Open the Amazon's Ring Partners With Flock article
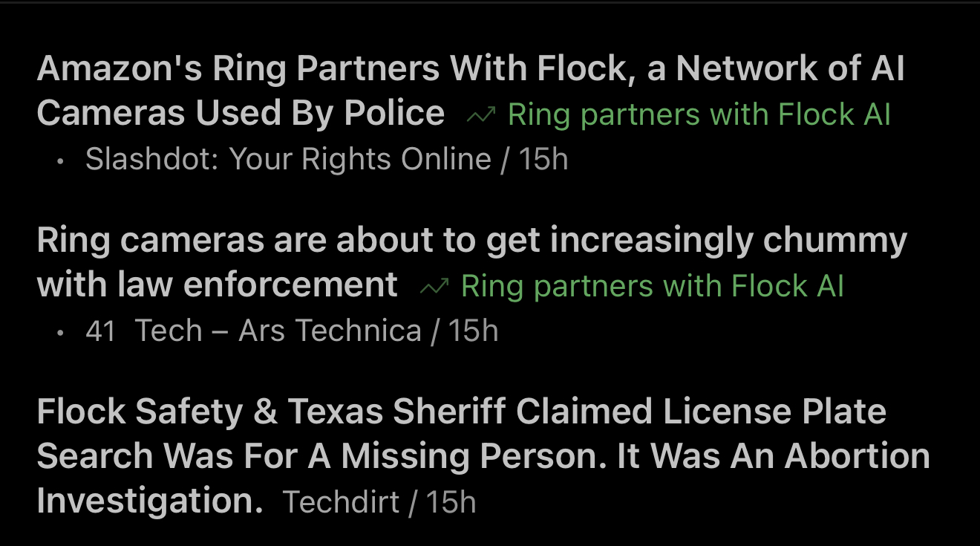The image size is (980, 546). [x=470, y=69]
